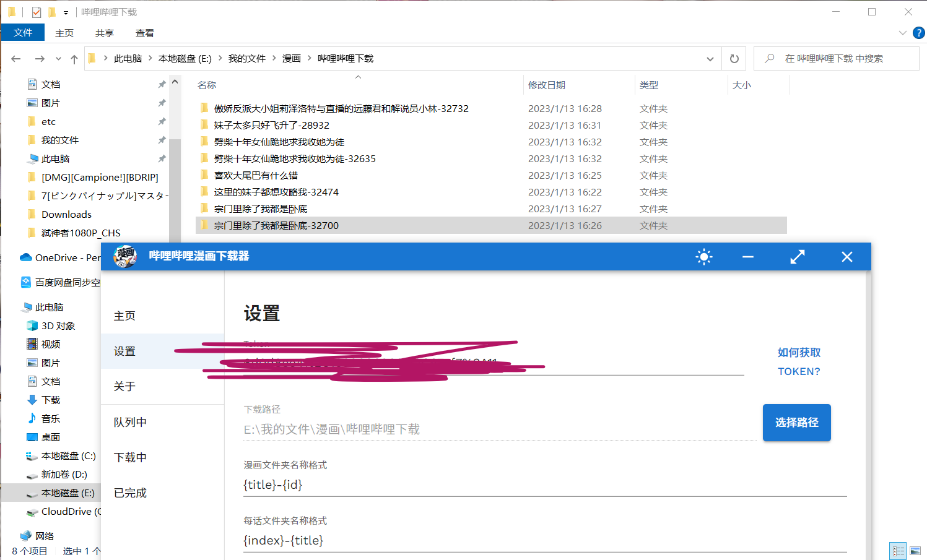
Task: Unpin 此电脑 from Quick access
Action: pyautogui.click(x=162, y=158)
